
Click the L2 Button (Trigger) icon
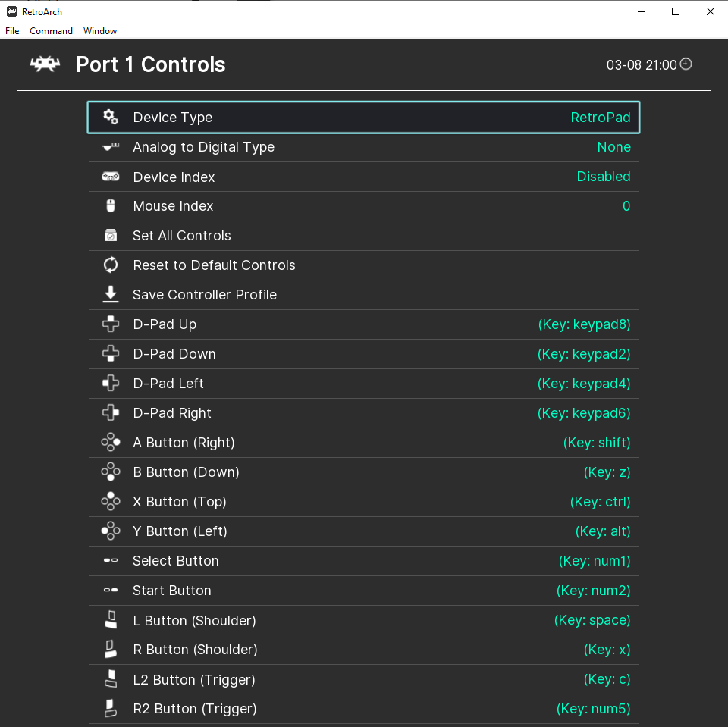(x=111, y=678)
